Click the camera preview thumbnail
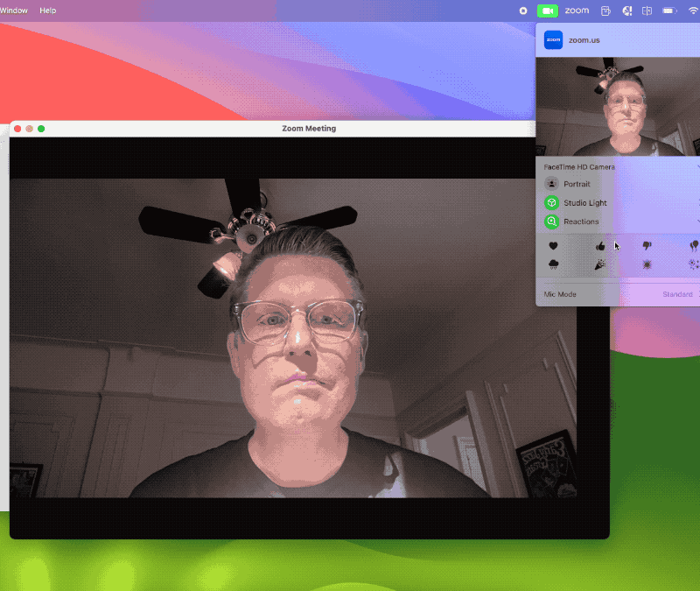The height and width of the screenshot is (591, 700). click(618, 106)
